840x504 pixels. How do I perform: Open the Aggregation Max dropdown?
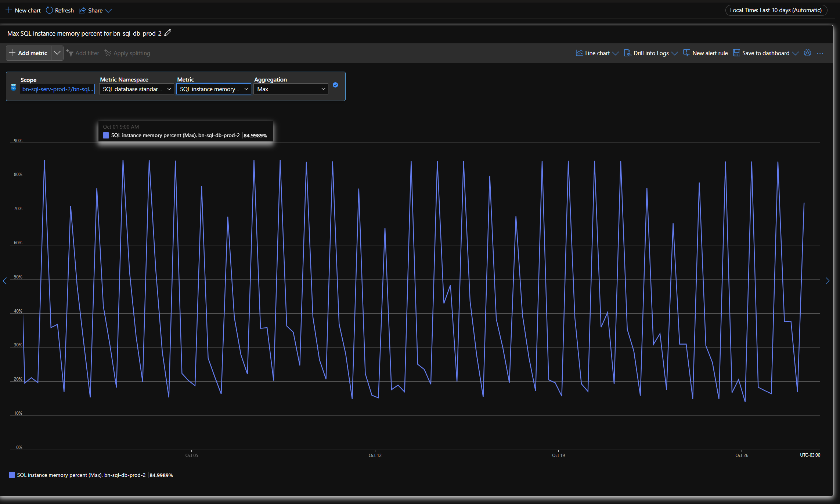pos(291,89)
